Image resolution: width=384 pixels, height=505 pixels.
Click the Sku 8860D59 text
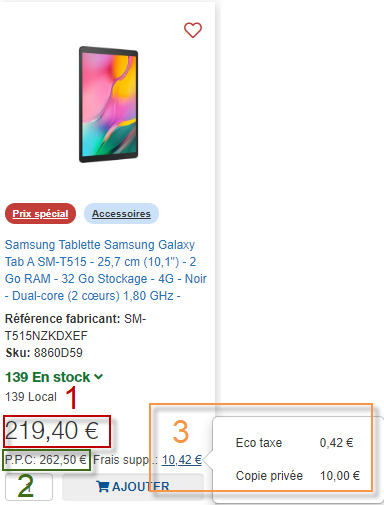tap(44, 353)
